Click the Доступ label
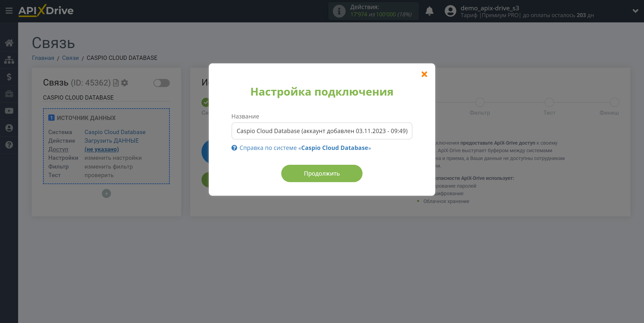This screenshot has width=644, height=323. (x=58, y=149)
